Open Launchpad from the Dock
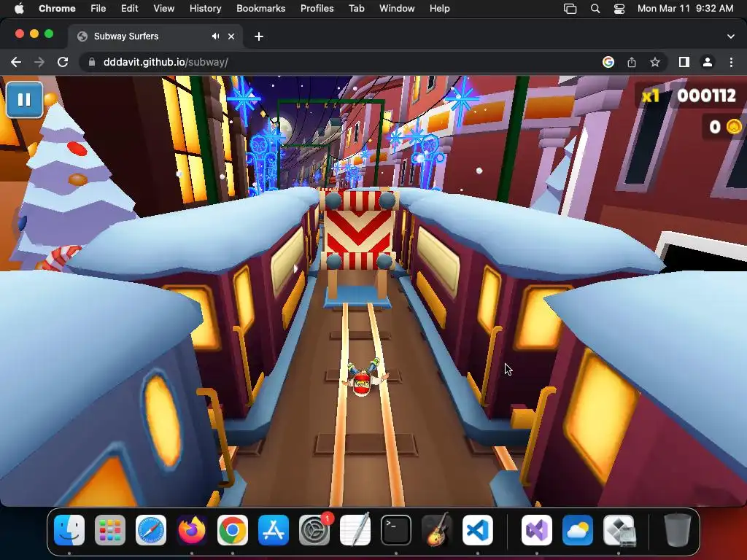 pos(110,529)
